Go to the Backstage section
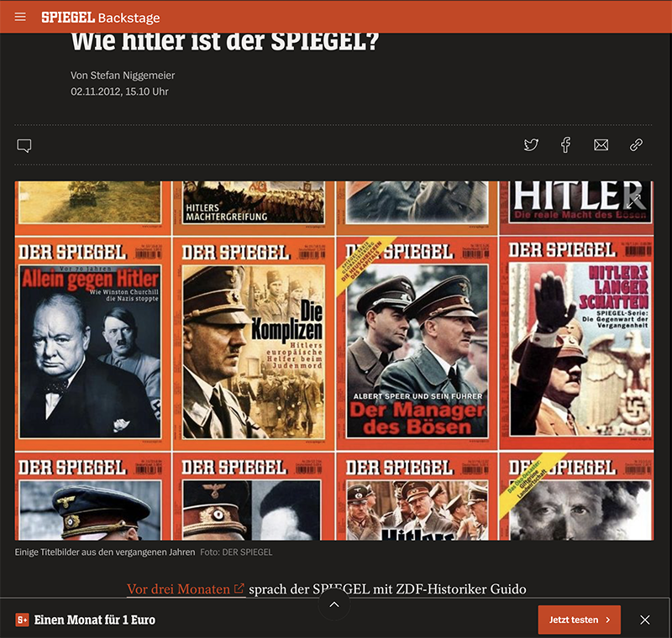Screen dimensions: 672x638 coord(129,17)
